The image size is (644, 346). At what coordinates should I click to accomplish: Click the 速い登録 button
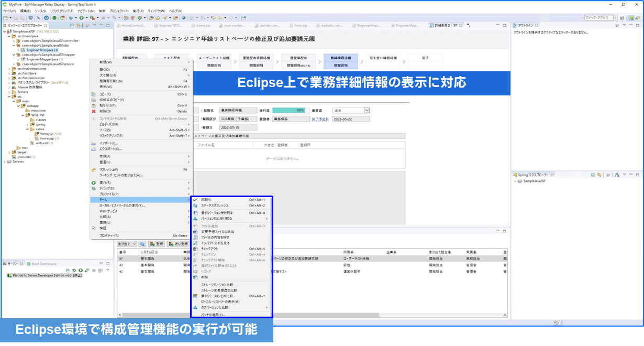pos(178,244)
